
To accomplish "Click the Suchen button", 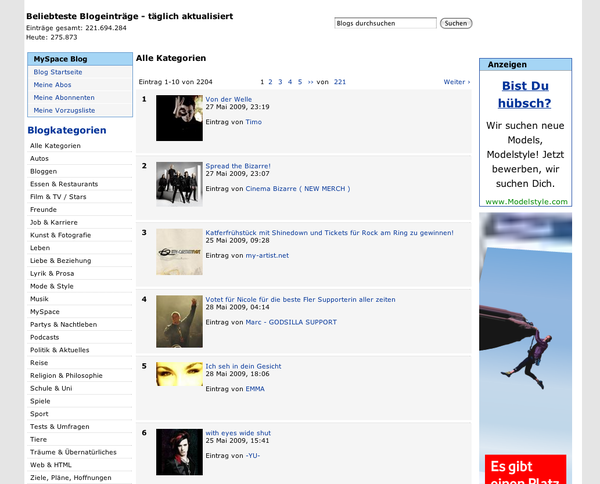I will tap(456, 23).
